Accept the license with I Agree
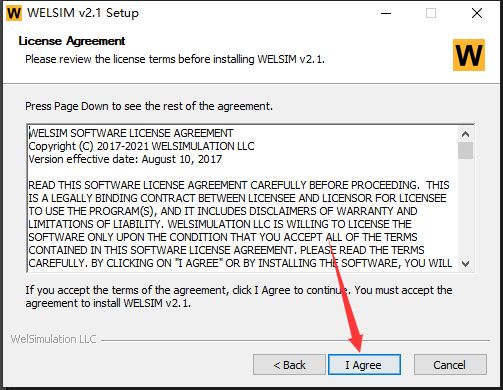This screenshot has height=390, width=503. [x=364, y=365]
